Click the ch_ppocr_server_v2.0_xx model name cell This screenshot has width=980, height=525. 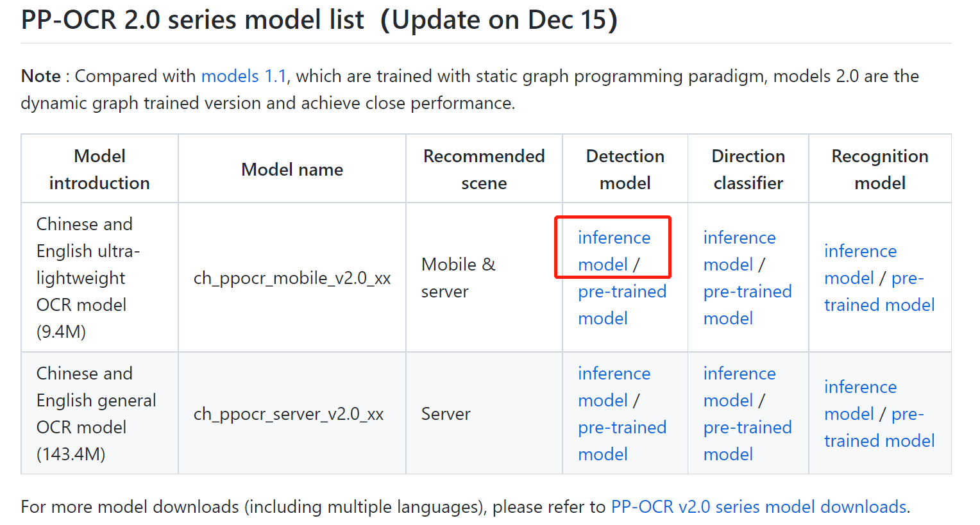point(289,414)
